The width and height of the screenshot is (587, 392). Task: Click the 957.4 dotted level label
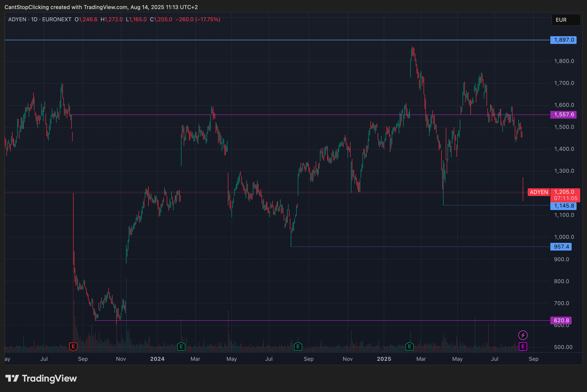[561, 247]
